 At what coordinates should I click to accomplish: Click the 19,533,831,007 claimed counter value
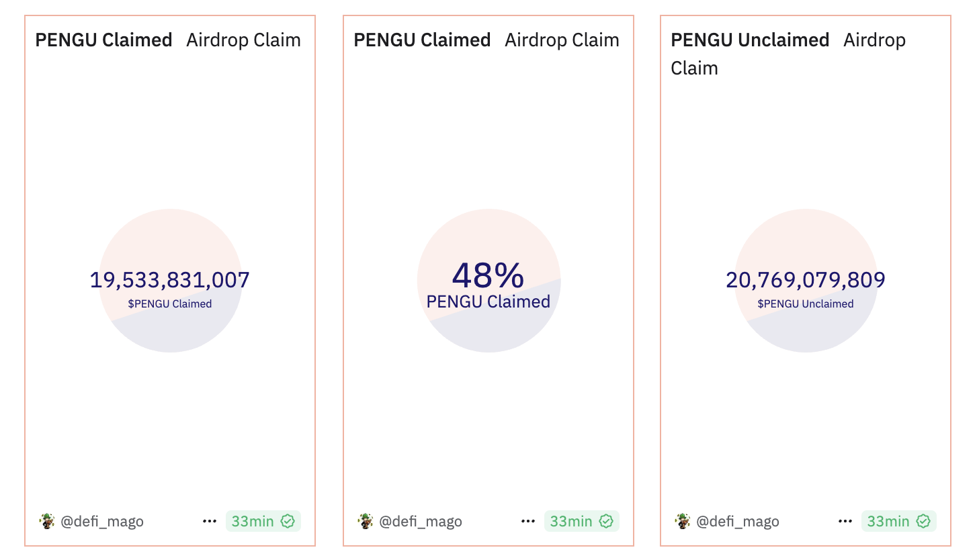tap(170, 280)
